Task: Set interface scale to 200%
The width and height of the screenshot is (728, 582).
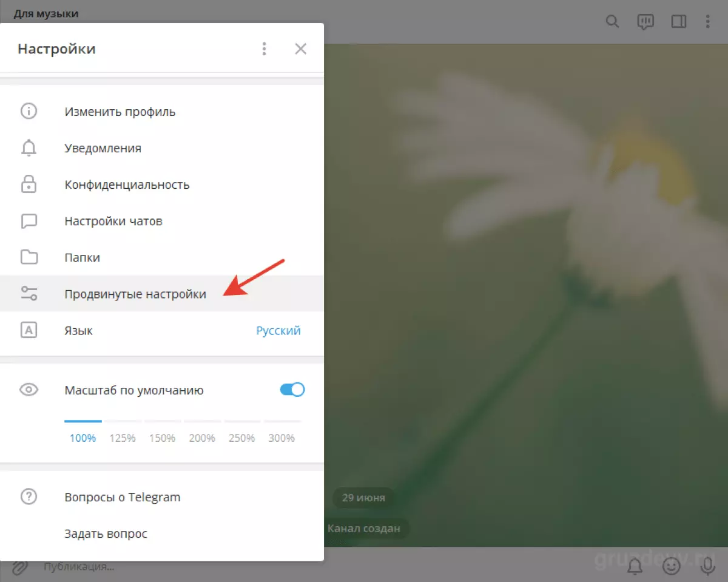Action: pos(202,438)
